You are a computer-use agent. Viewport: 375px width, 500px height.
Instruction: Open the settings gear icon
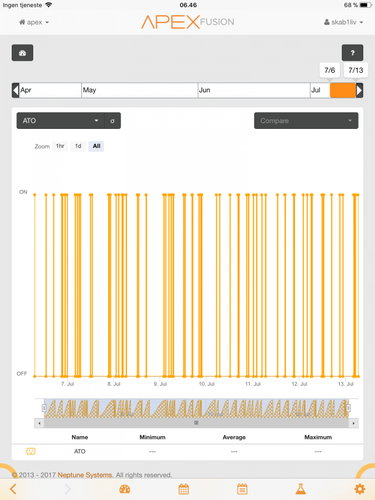click(360, 489)
